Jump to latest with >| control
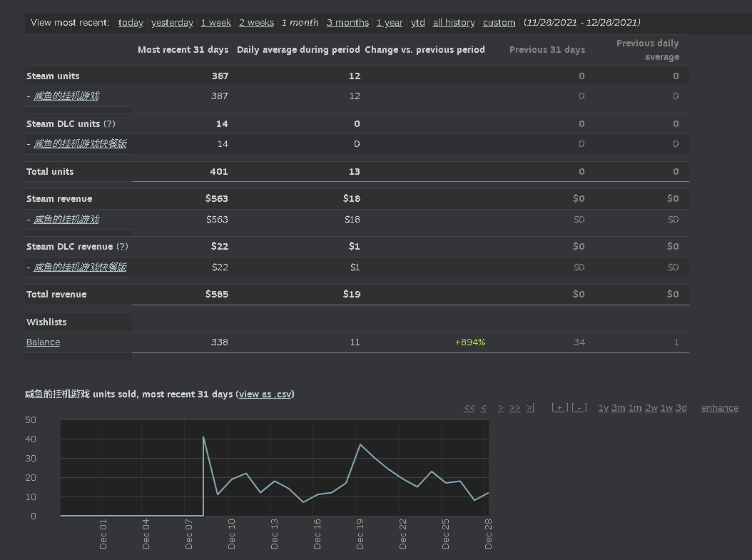752x560 pixels. [x=530, y=408]
